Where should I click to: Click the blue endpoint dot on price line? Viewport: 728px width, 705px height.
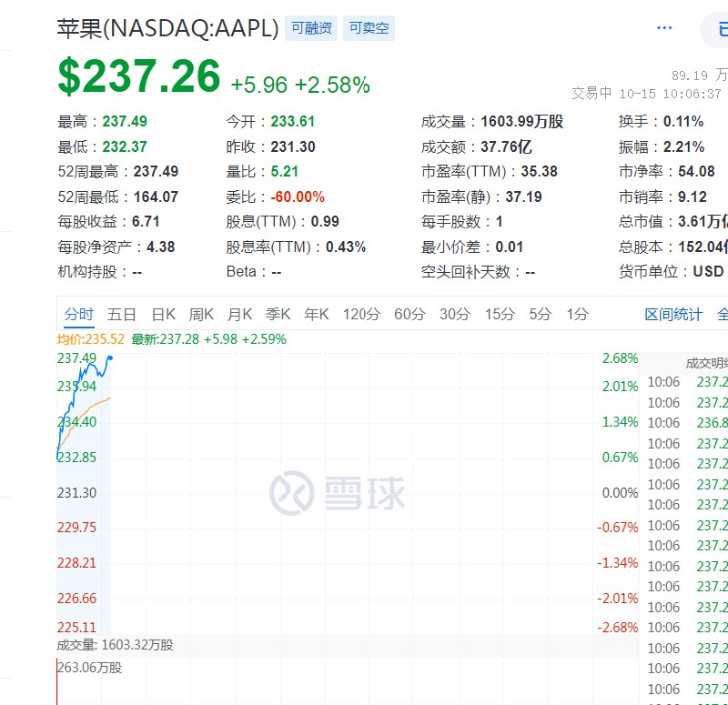click(x=110, y=358)
